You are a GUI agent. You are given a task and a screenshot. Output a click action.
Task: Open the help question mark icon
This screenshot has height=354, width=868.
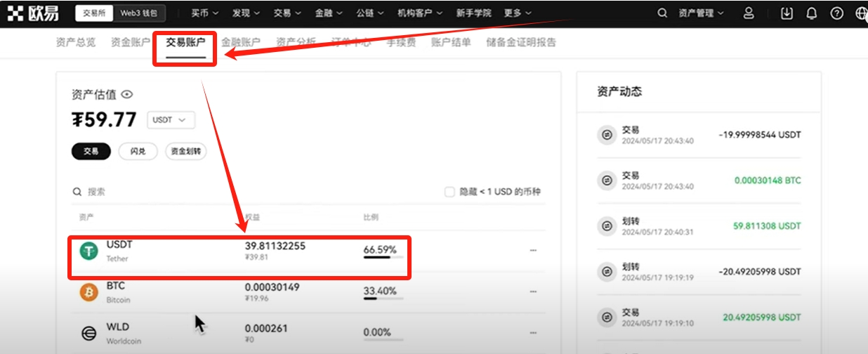(x=836, y=13)
